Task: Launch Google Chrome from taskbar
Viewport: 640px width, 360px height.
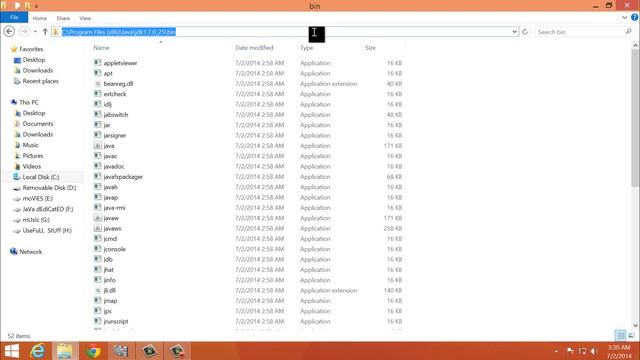Action: [93, 351]
